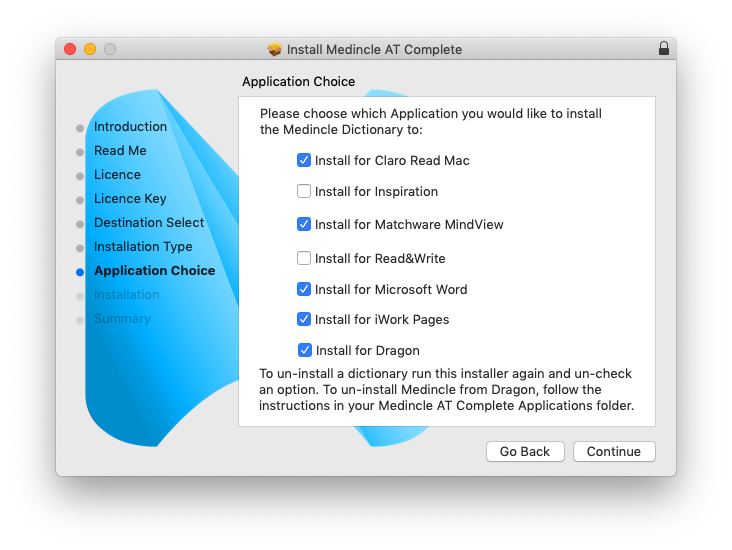The image size is (732, 550).
Task: Select the Installation Type step
Action: (143, 247)
